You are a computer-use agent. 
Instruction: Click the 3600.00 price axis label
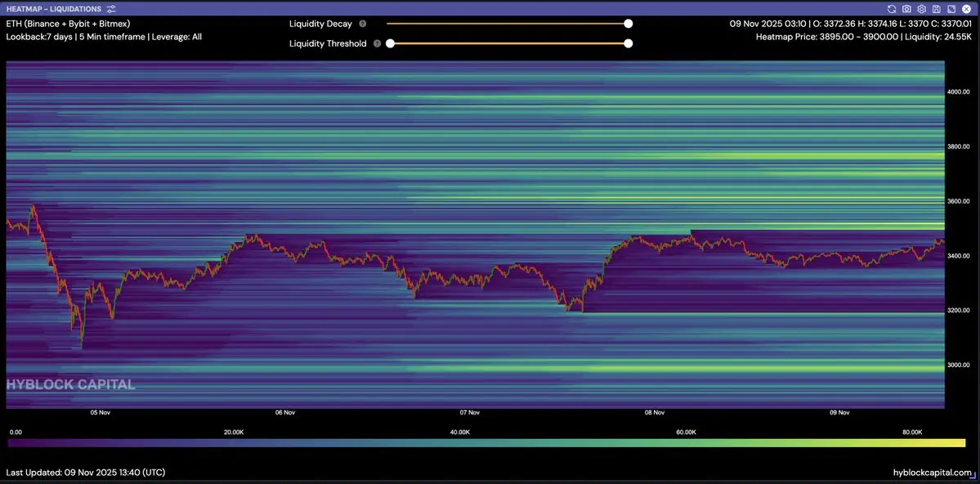coord(958,201)
